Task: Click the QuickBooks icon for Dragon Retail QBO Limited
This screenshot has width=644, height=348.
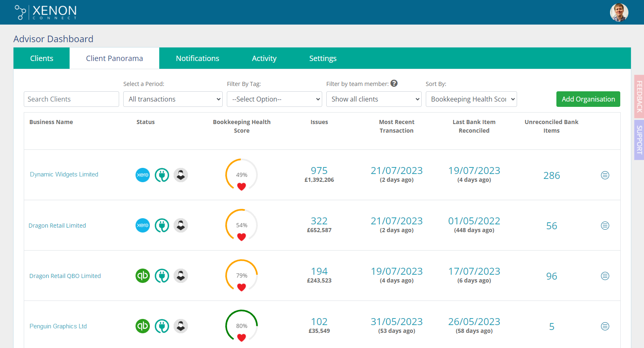Action: (x=142, y=276)
